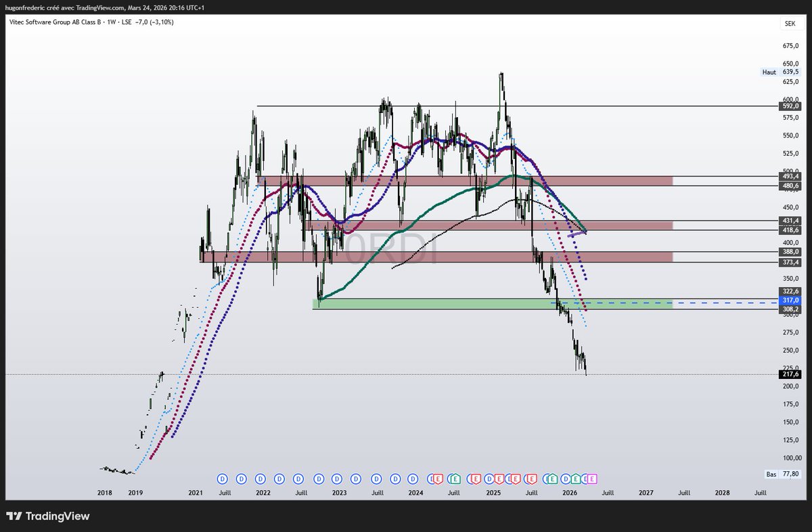This screenshot has width=812, height=532.
Task: Click the current price label 217,6
Action: tap(791, 374)
